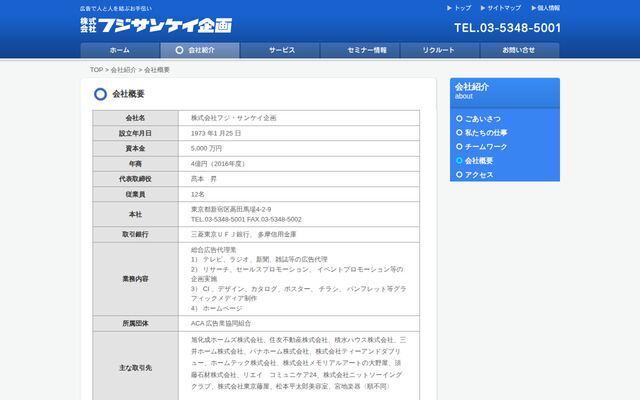Screen dimensions: 640x400
Task: Click the circle icon in 会社紹介 tab
Action: pyautogui.click(x=179, y=50)
